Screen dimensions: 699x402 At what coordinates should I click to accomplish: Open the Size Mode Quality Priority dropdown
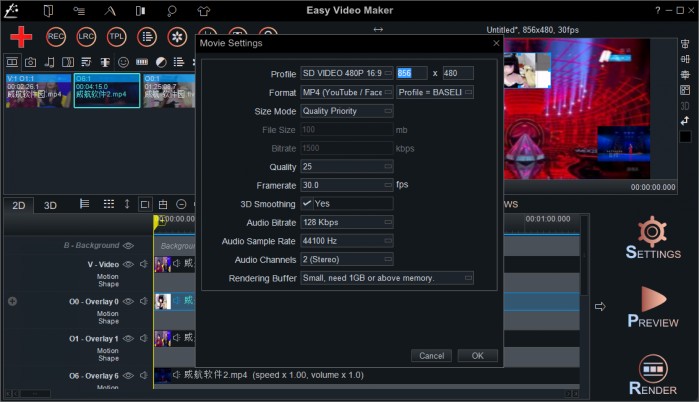(346, 111)
